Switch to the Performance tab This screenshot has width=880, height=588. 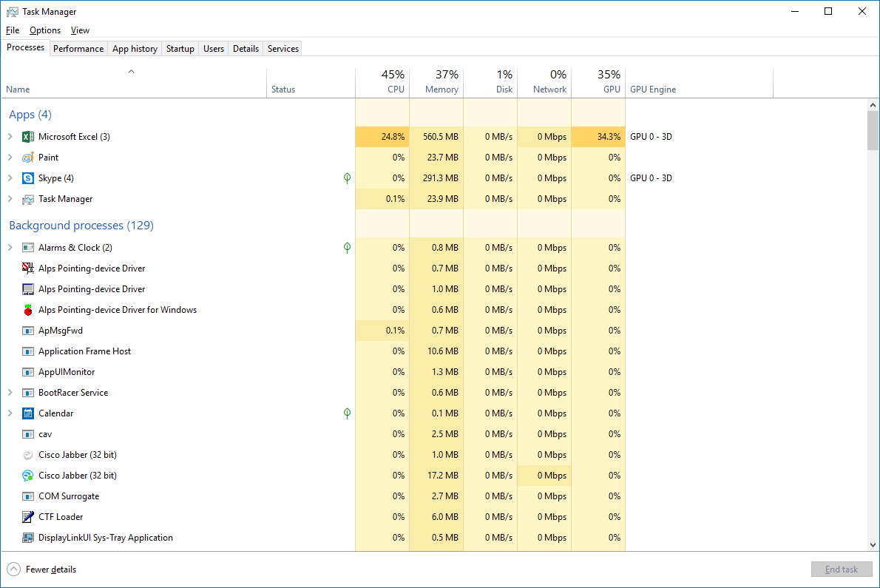(x=78, y=49)
